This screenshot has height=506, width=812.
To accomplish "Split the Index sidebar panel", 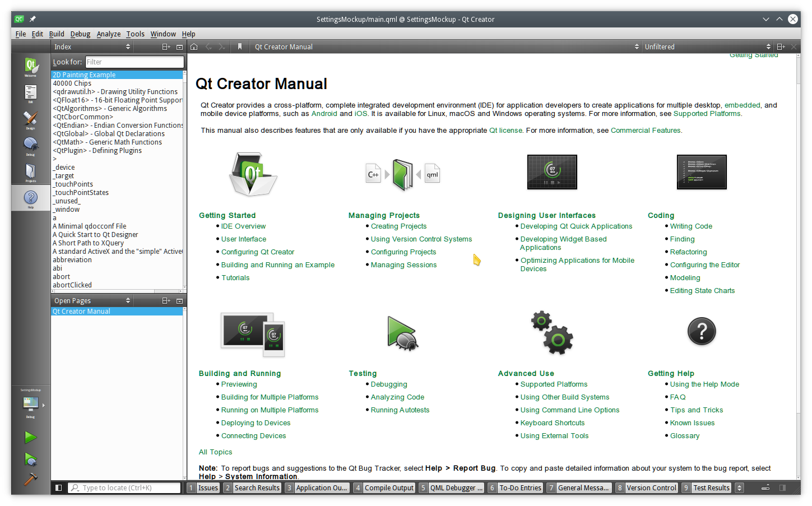I will click(166, 47).
